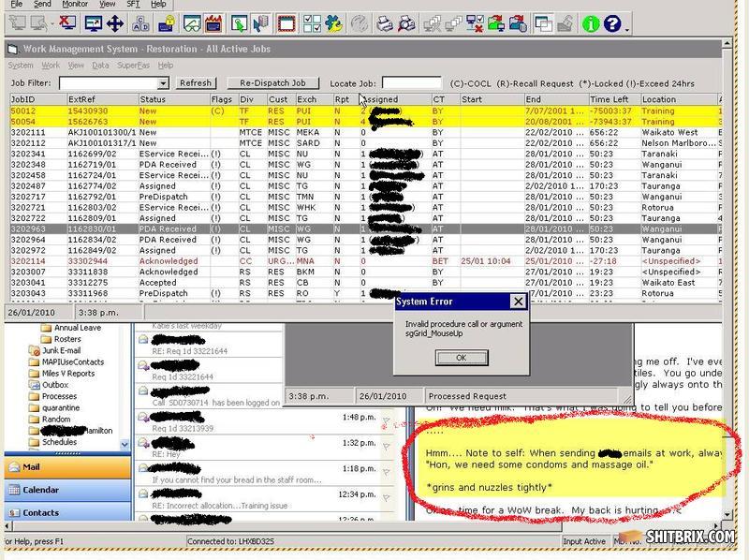Click the eyeglasses viewer toolbar icon
The image size is (749, 560).
click(192, 22)
